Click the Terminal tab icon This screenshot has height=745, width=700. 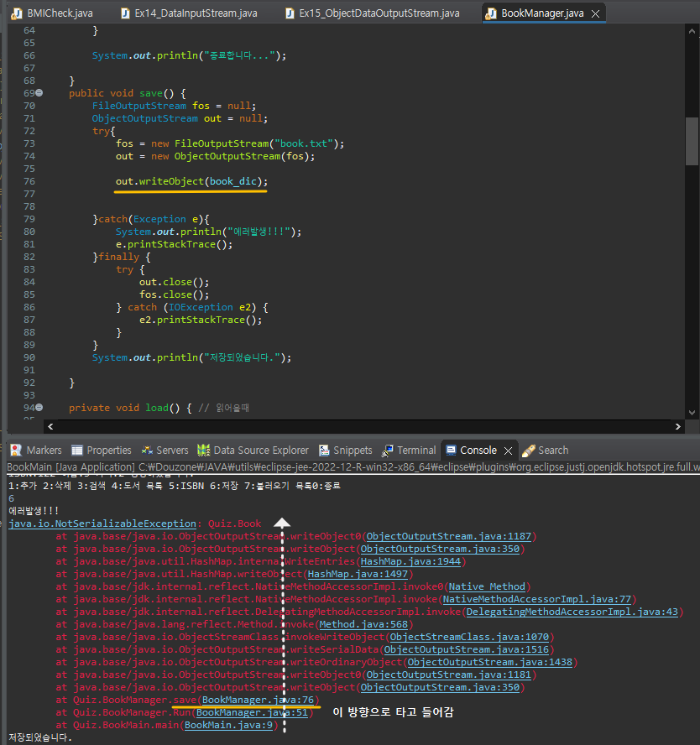[387, 450]
